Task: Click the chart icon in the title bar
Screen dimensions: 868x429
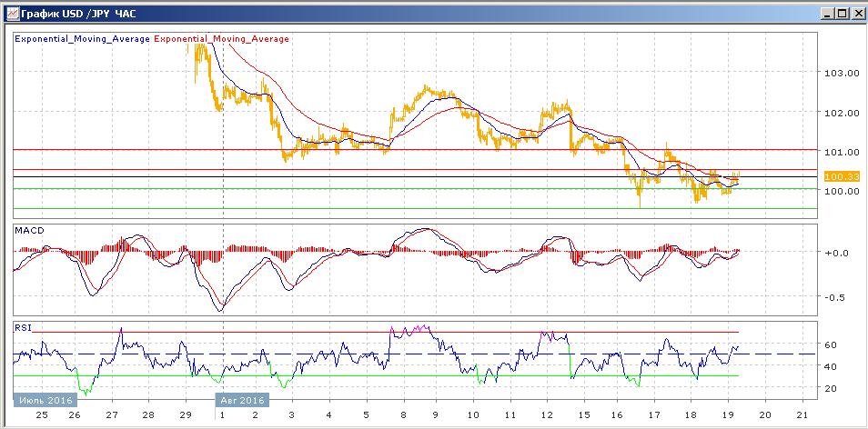Action: (x=11, y=13)
